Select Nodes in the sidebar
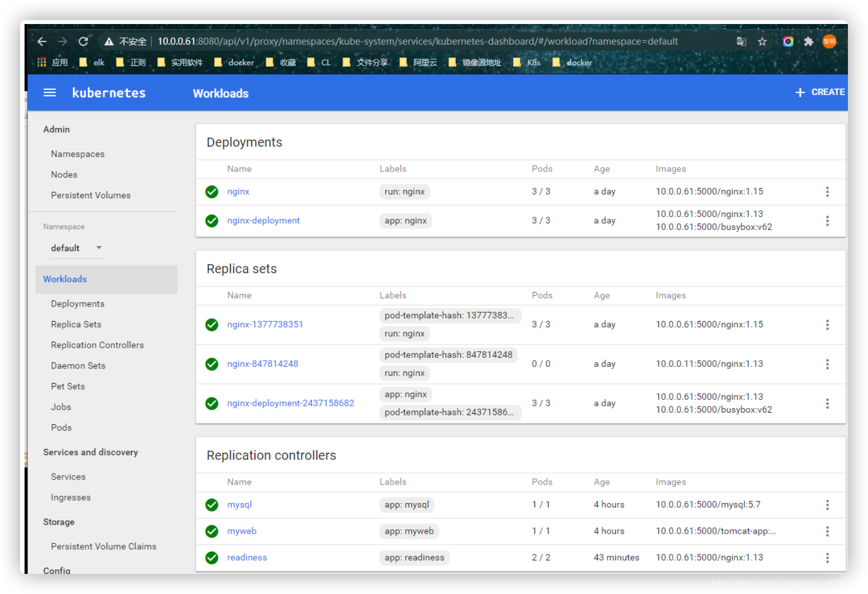Viewport: 868px width, 594px height. click(64, 175)
